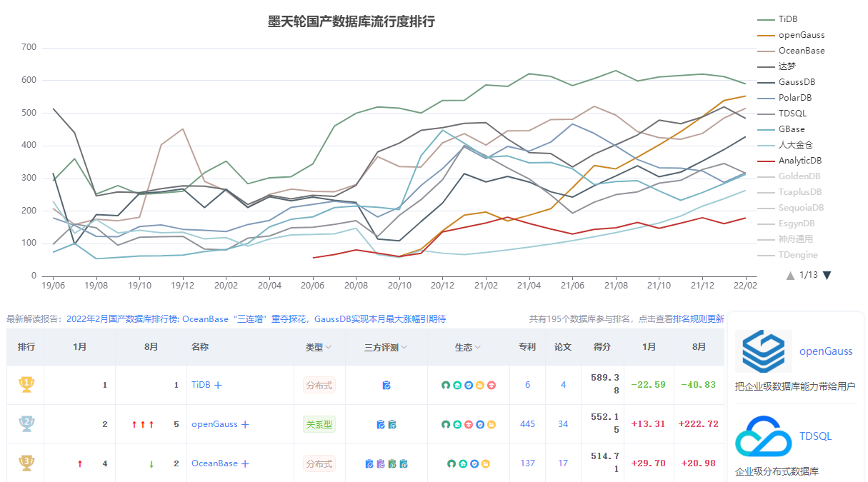Open the TDSQL sidebar promo link

815,436
